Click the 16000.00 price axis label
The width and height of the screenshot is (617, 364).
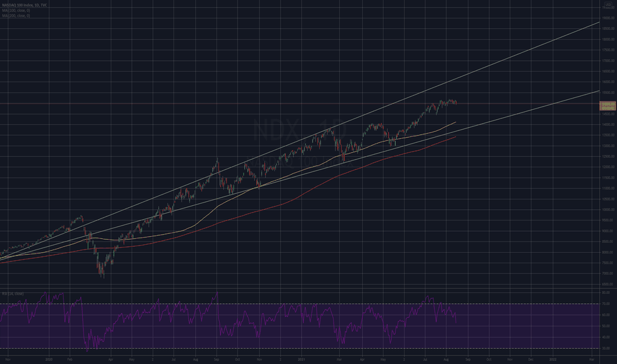click(x=608, y=82)
